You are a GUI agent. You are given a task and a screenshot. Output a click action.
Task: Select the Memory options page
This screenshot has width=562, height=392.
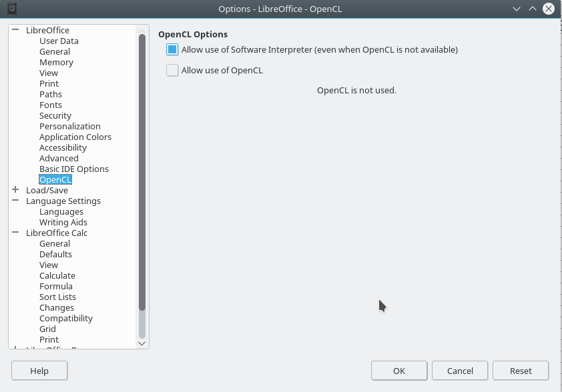56,62
